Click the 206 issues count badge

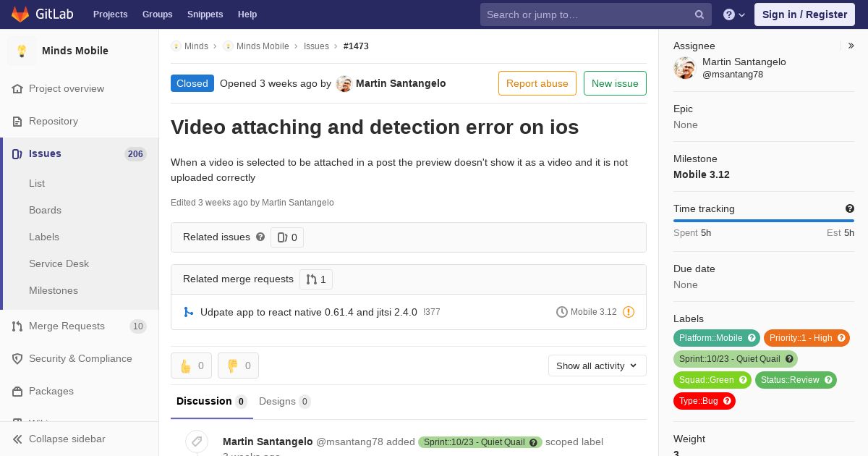[x=135, y=154]
